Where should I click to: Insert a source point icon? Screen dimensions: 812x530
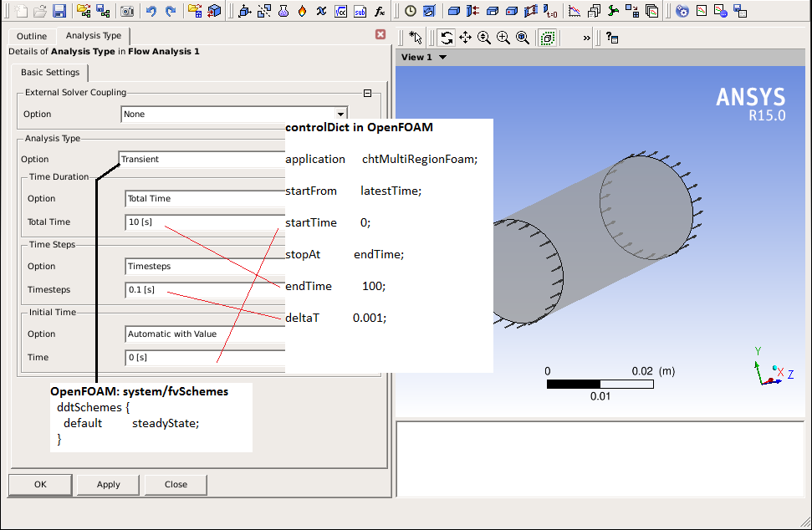512,10
